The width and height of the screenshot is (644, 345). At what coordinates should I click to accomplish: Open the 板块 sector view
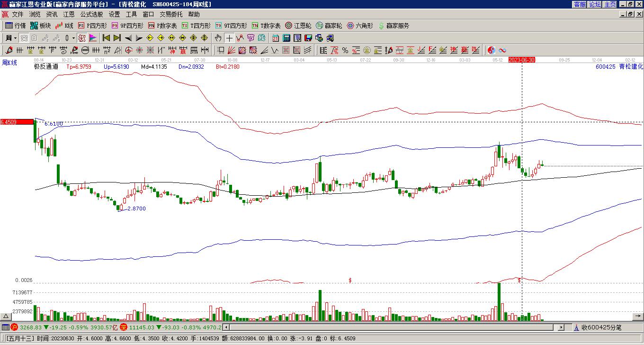(x=40, y=26)
